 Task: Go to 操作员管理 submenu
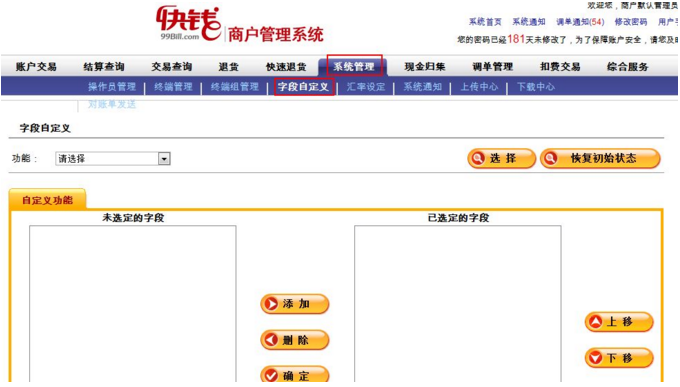(112, 87)
